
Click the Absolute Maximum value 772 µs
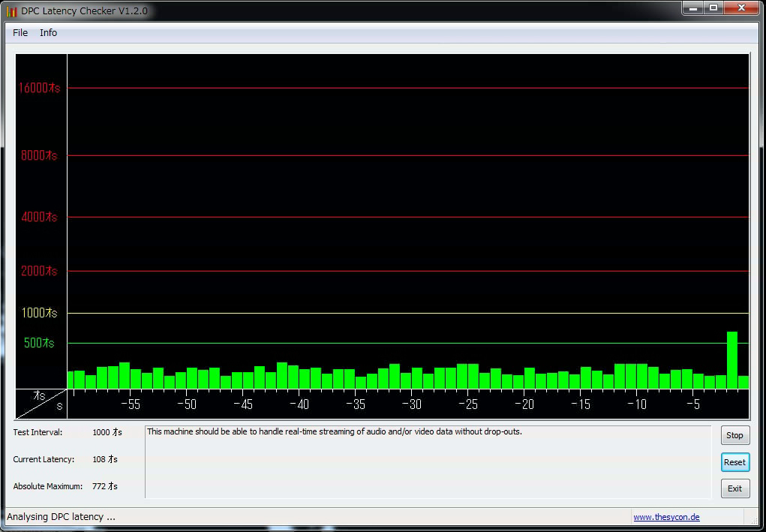pyautogui.click(x=104, y=486)
